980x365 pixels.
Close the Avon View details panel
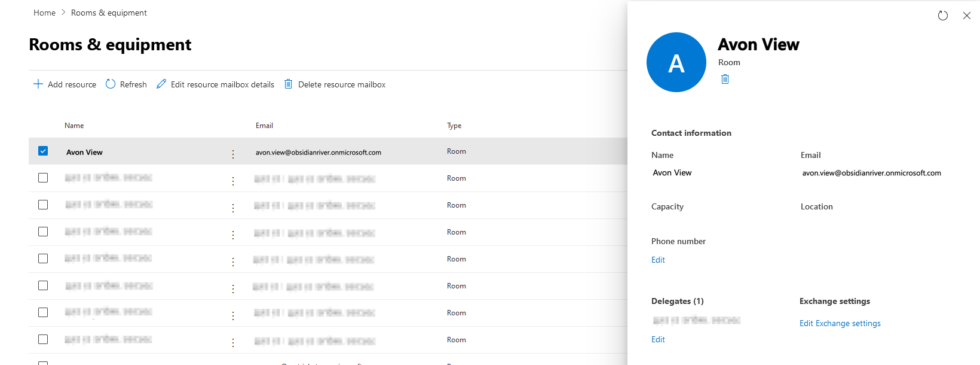(x=967, y=16)
